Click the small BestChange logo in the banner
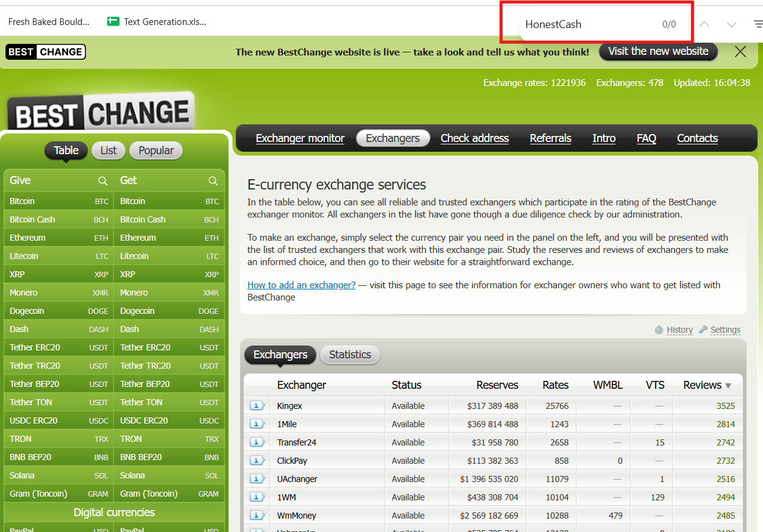The width and height of the screenshot is (763, 532). click(x=46, y=52)
